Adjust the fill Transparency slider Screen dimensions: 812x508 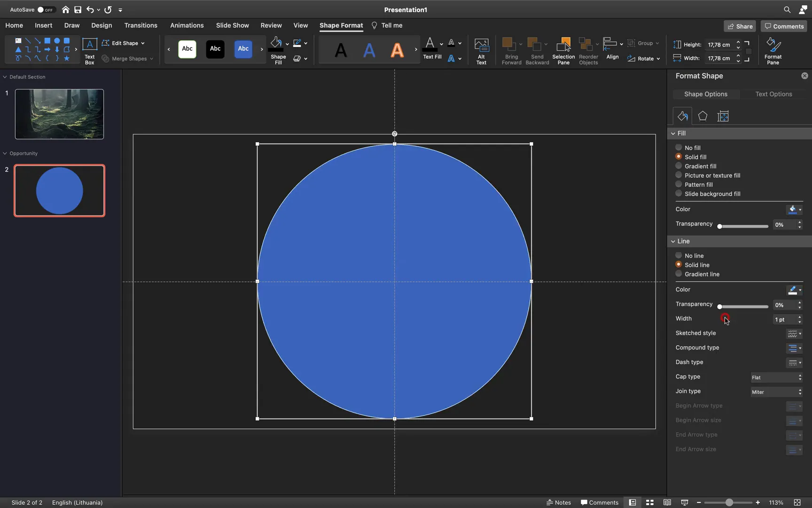(743, 226)
